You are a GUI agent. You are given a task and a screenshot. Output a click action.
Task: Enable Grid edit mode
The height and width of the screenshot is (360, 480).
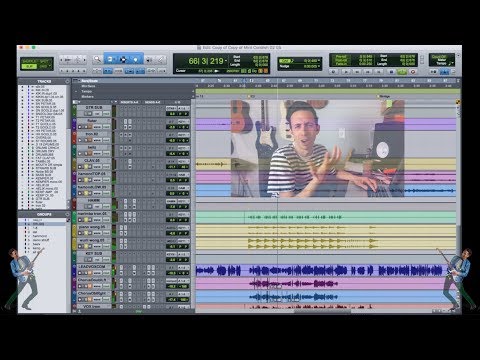click(44, 66)
